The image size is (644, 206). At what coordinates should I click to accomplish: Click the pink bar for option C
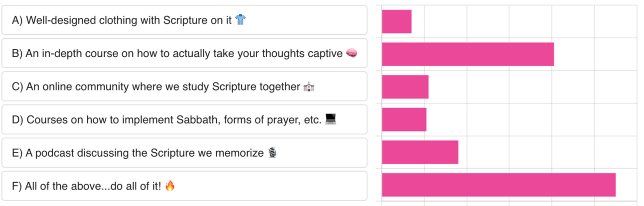(x=405, y=87)
